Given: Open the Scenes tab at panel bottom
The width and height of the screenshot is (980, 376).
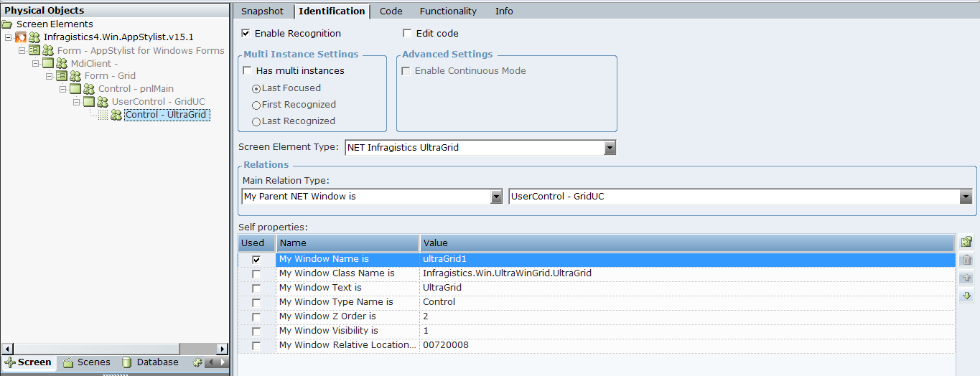Looking at the screenshot, I should click(87, 362).
